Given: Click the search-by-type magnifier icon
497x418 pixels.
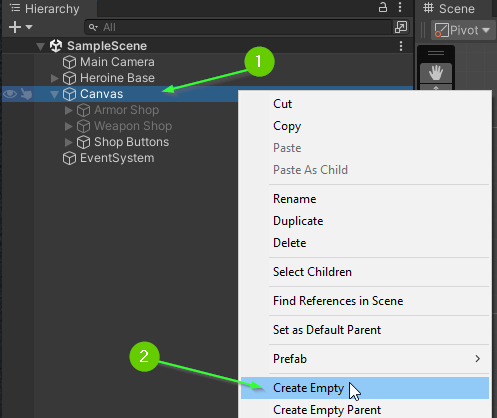Looking at the screenshot, I should (x=93, y=27).
